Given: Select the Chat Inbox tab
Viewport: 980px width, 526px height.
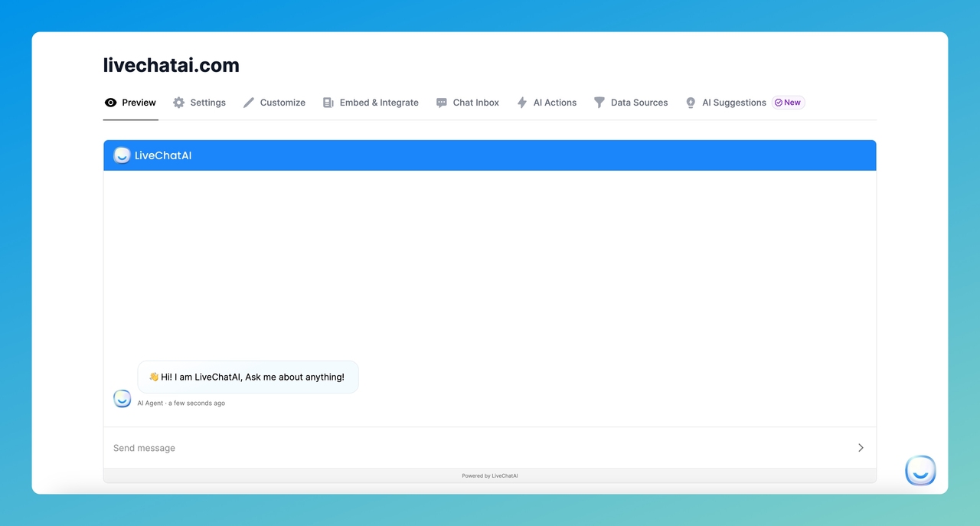Looking at the screenshot, I should pos(468,103).
